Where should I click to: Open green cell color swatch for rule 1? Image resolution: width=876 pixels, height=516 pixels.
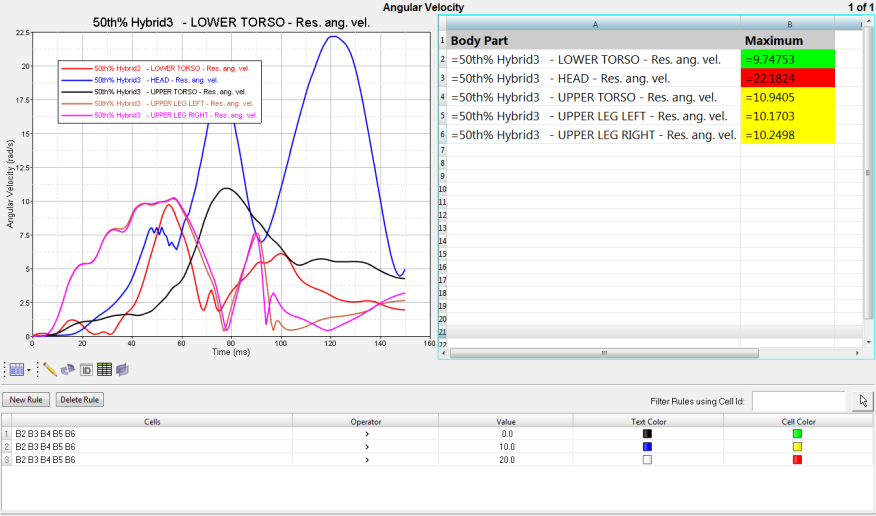798,434
